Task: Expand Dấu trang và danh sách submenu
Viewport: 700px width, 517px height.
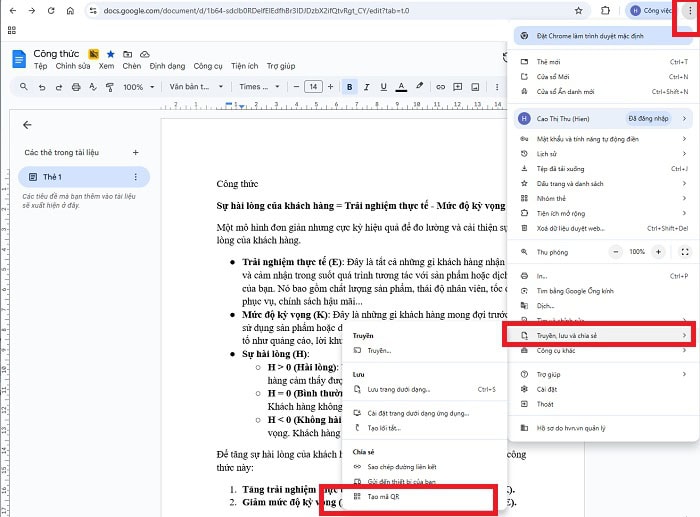Action: coord(604,183)
